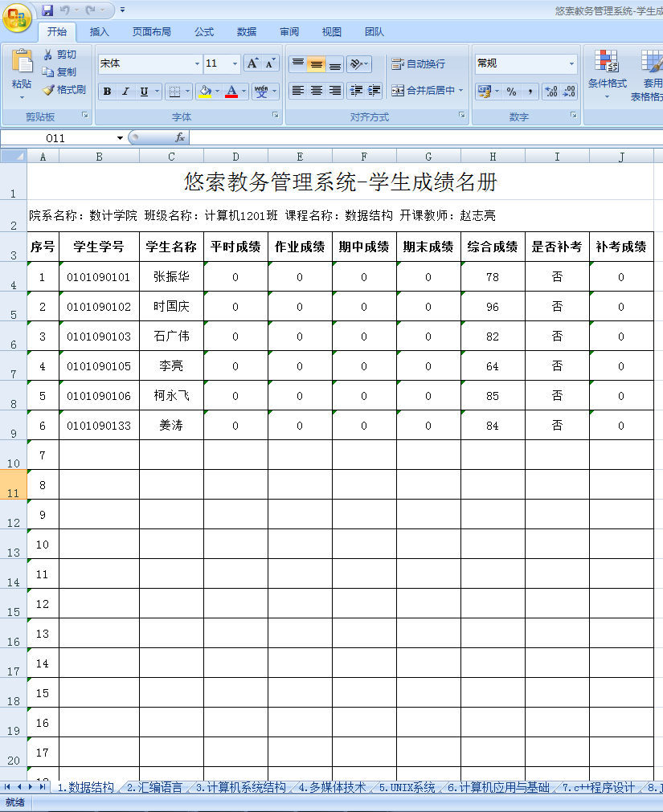
Task: Toggle Italic formatting
Action: (x=125, y=92)
